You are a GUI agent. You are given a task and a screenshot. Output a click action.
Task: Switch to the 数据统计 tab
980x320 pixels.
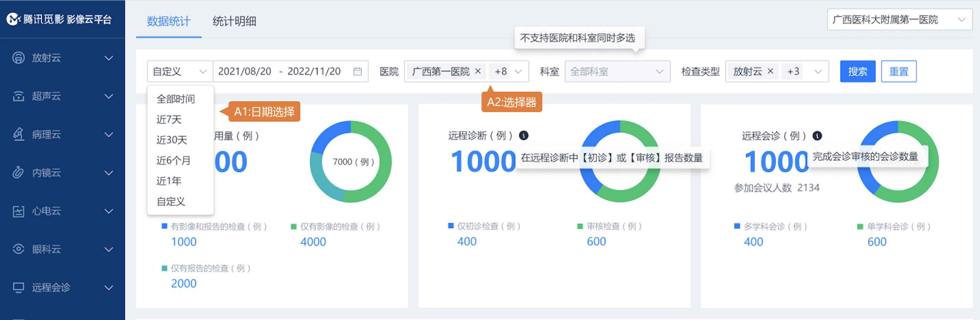[169, 21]
